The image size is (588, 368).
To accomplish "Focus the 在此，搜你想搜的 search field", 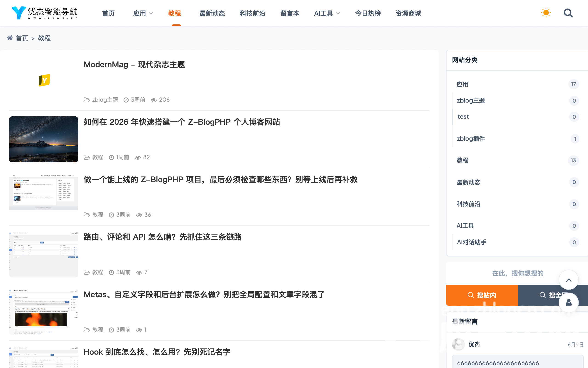I will 517,273.
